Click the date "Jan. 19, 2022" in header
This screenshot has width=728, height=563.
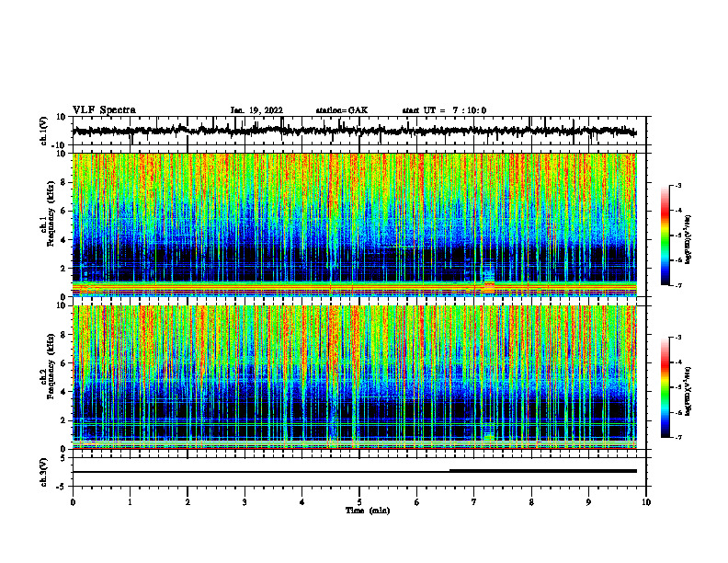click(x=256, y=110)
